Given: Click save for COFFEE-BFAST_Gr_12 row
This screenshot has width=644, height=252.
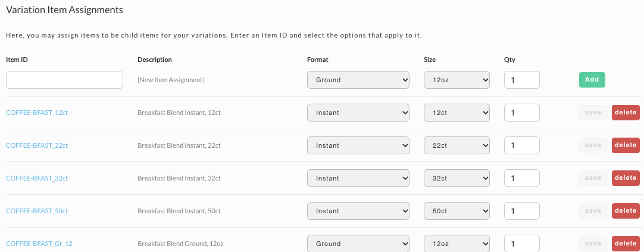Looking at the screenshot, I should (x=593, y=244).
